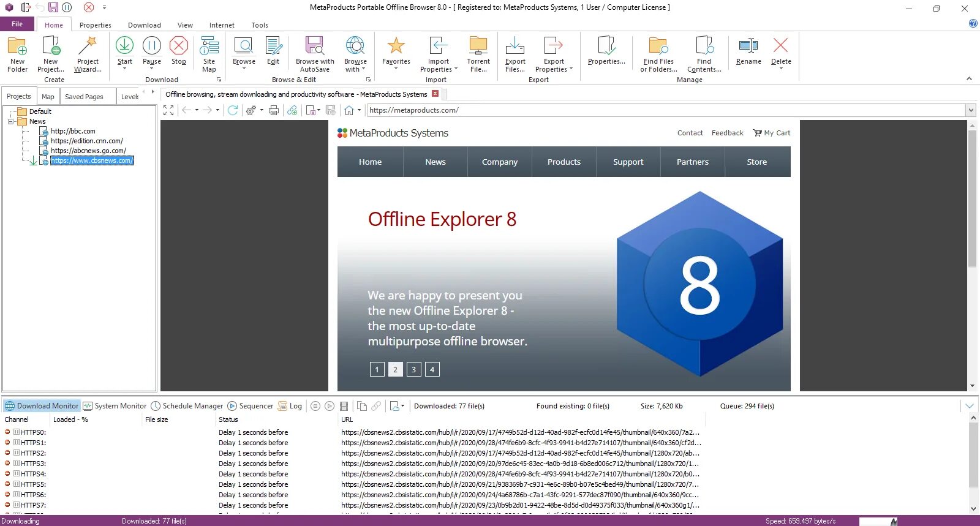Click the New Folder ribbon icon
980x526 pixels.
click(x=17, y=54)
